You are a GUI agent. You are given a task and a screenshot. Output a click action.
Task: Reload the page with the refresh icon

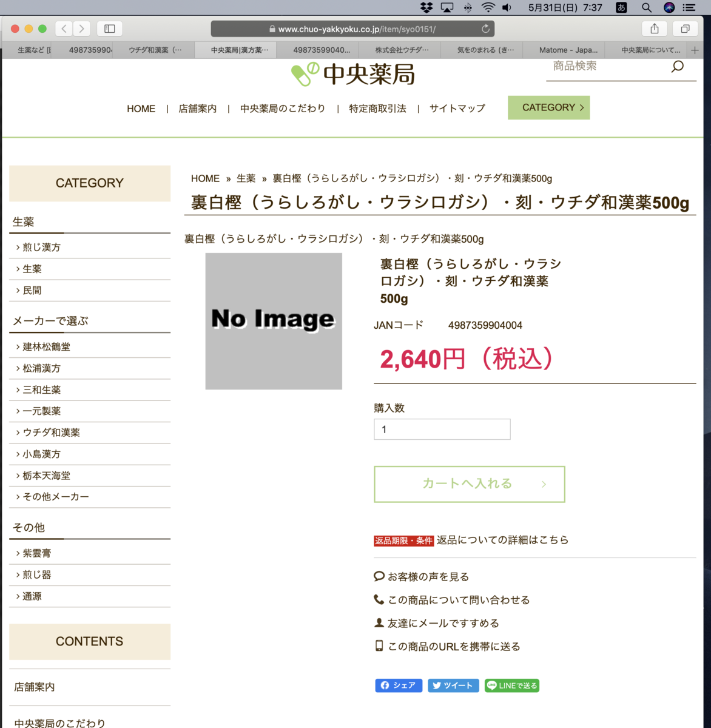[485, 29]
